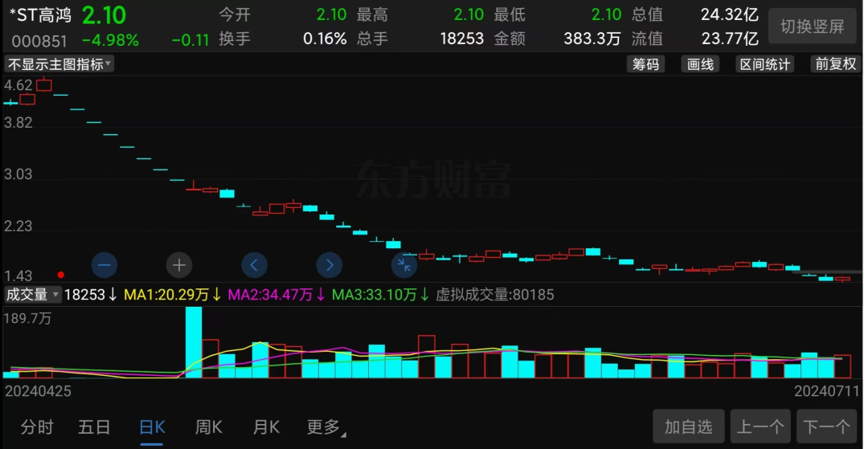Switch to 五日 tab
Screen dimensions: 868x449
(94, 427)
